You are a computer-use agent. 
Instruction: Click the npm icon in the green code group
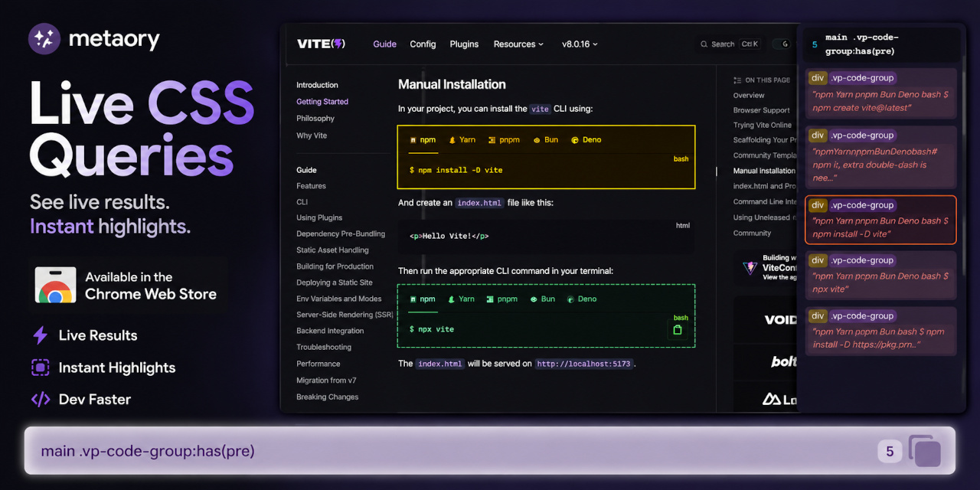413,299
